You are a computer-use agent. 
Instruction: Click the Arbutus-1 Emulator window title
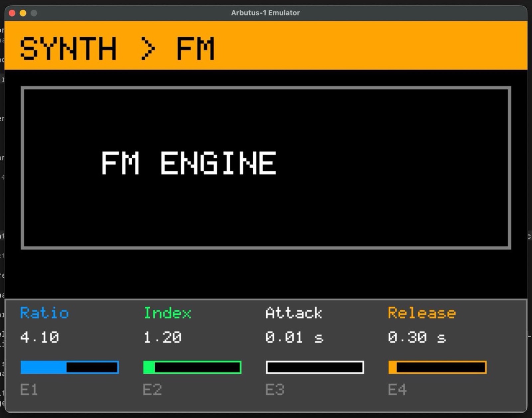265,13
